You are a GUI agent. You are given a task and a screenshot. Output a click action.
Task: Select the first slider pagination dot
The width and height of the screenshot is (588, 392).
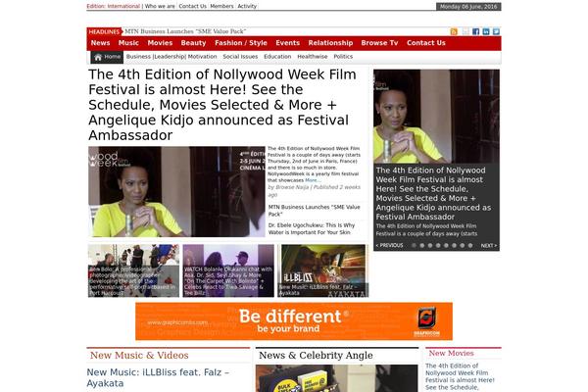[x=414, y=245]
